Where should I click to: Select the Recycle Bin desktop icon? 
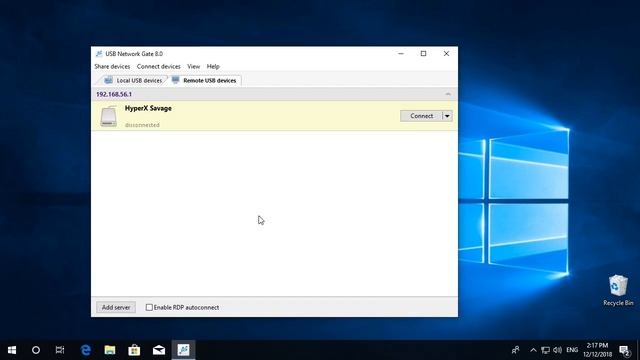618,290
